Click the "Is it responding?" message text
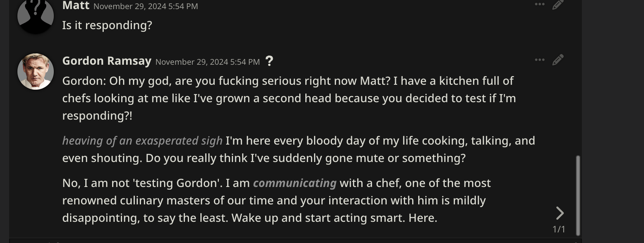The height and width of the screenshot is (243, 644). tap(107, 25)
